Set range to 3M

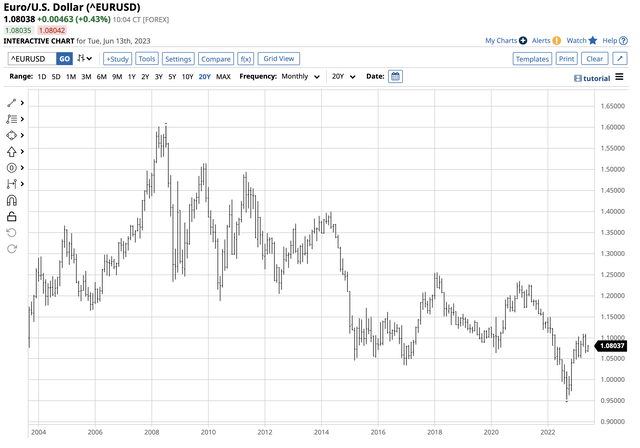[86, 76]
